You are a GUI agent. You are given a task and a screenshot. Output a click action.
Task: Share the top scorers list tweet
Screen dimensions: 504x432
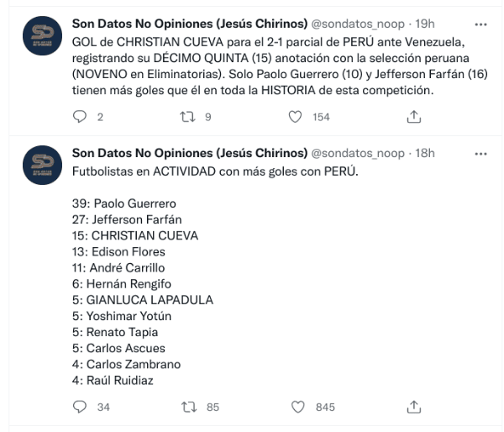(x=413, y=408)
